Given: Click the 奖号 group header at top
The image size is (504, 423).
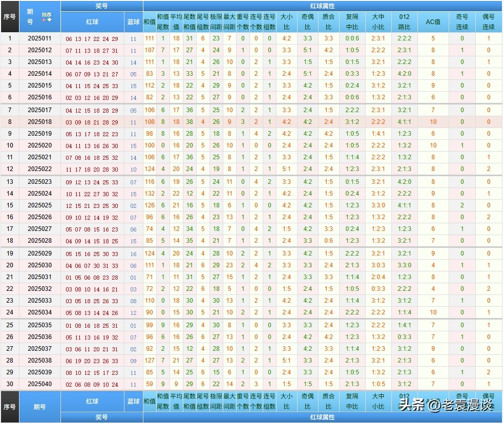Looking at the screenshot, I should [101, 6].
